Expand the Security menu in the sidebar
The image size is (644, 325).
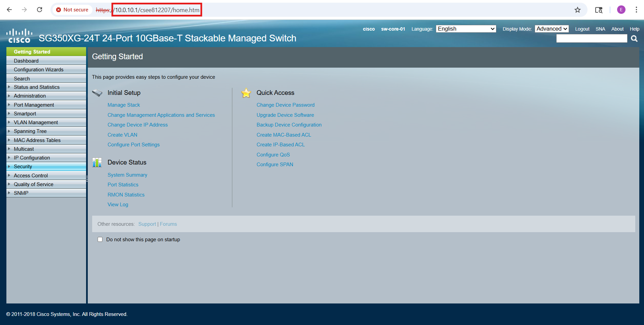tap(23, 167)
